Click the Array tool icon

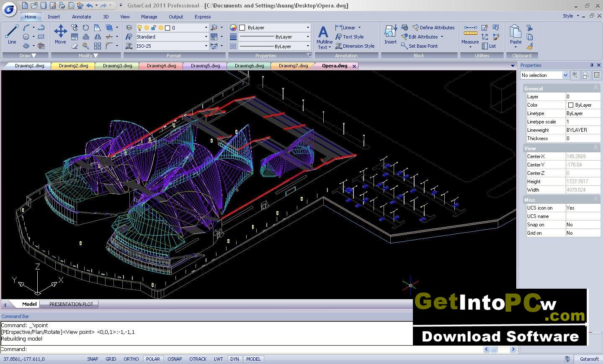[97, 46]
